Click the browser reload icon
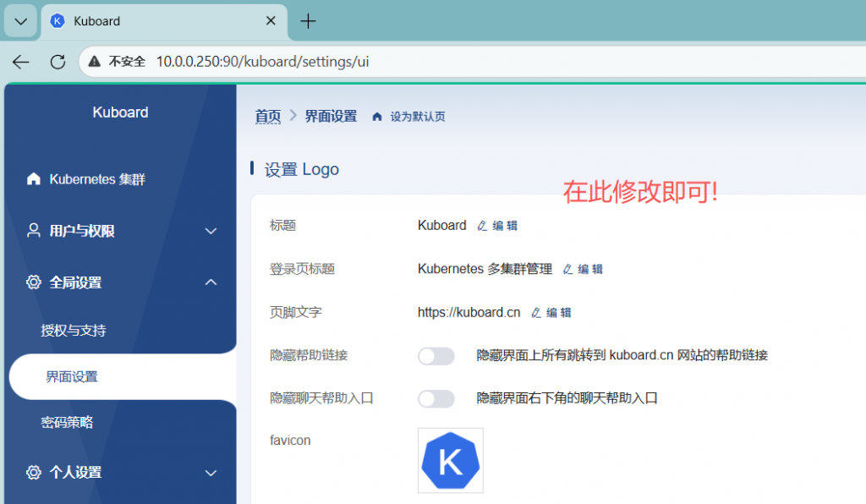 [x=58, y=62]
